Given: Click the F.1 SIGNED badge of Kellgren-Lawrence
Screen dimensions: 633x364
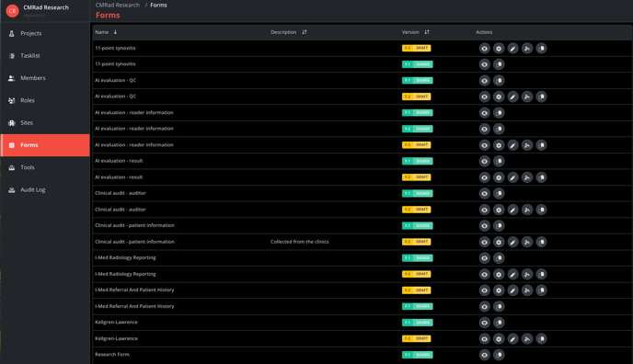Looking at the screenshot, I should tap(418, 323).
